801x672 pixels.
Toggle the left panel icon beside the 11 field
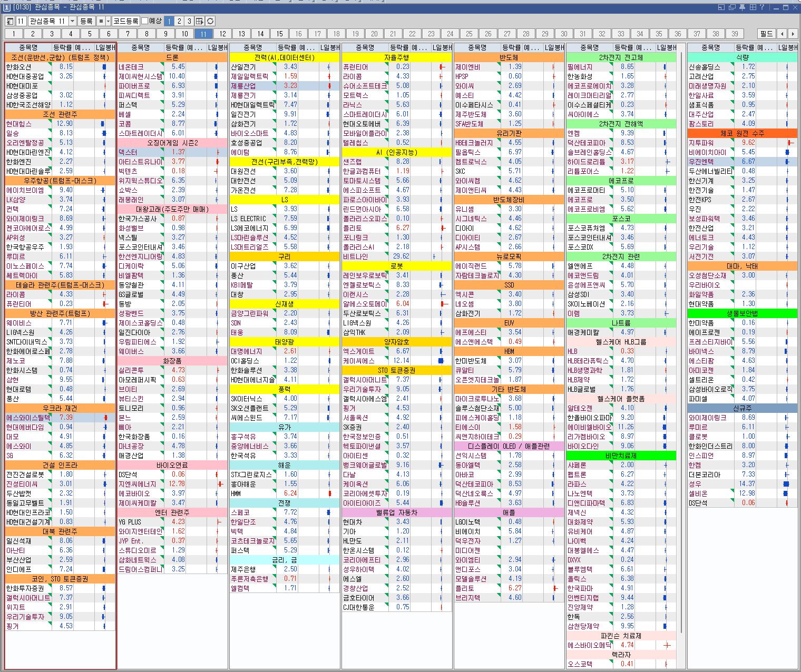pos(9,21)
